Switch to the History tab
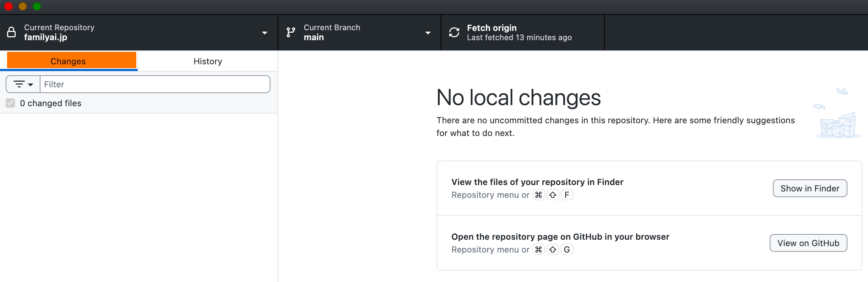 (208, 61)
